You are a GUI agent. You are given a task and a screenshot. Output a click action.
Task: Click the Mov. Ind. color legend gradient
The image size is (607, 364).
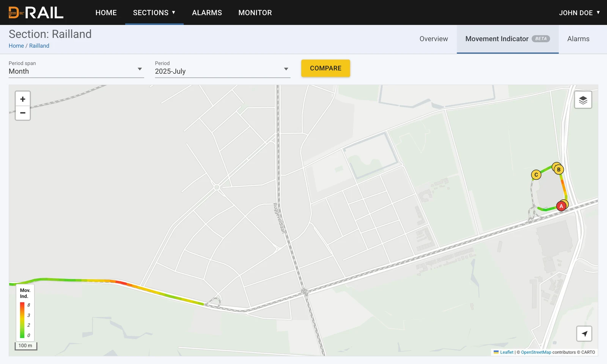pos(22,320)
